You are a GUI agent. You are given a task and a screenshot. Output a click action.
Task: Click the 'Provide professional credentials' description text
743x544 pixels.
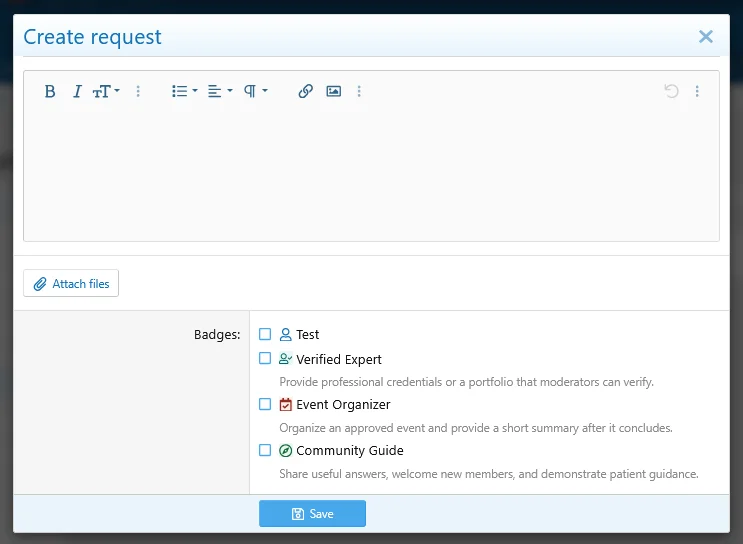[x=466, y=382]
